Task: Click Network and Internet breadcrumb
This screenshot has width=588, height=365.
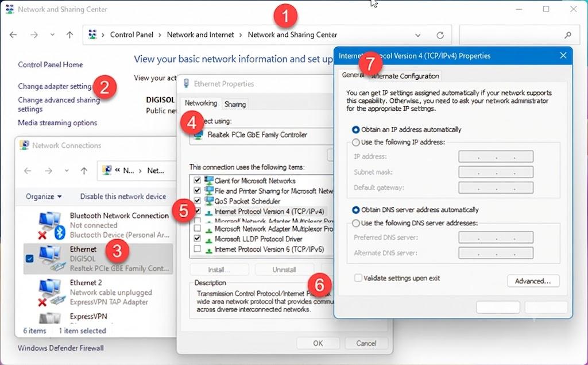Action: click(x=200, y=34)
